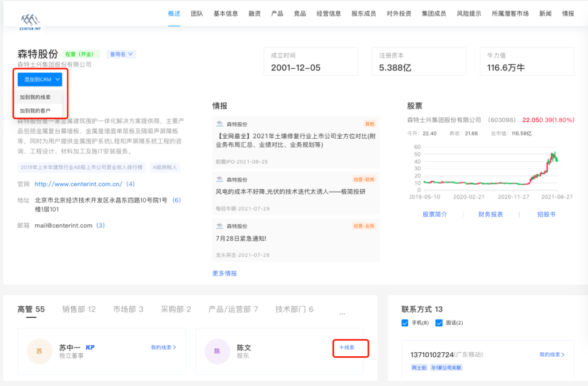
Task: Open the 销售部 12 department tab
Action: [x=79, y=309]
